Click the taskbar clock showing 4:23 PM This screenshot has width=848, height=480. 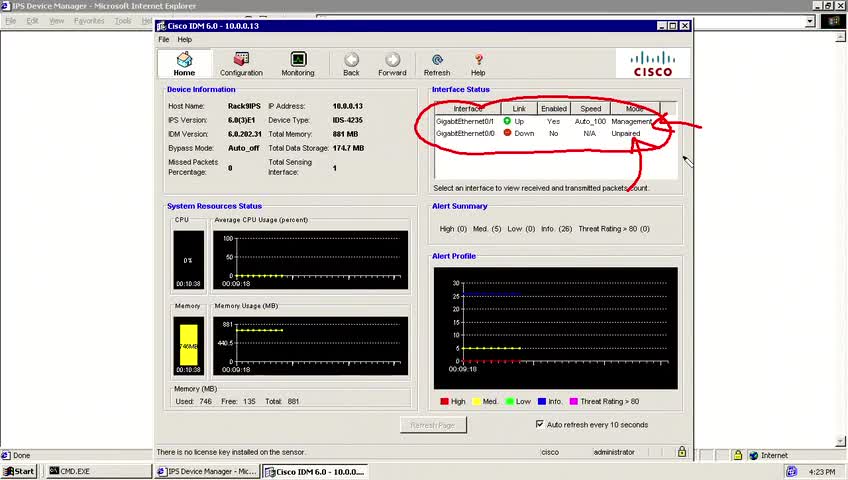coord(822,472)
